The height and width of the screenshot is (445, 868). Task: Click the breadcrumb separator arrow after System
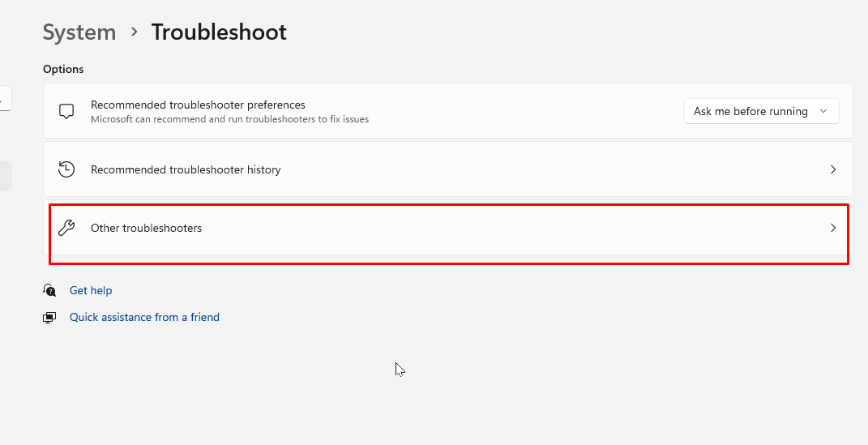(134, 32)
